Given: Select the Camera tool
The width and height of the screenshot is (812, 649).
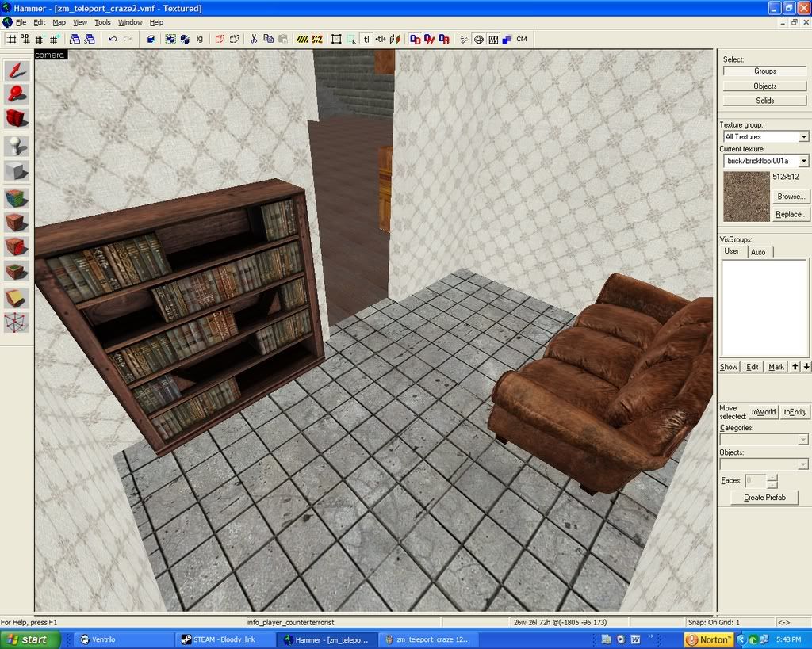Looking at the screenshot, I should click(x=17, y=119).
